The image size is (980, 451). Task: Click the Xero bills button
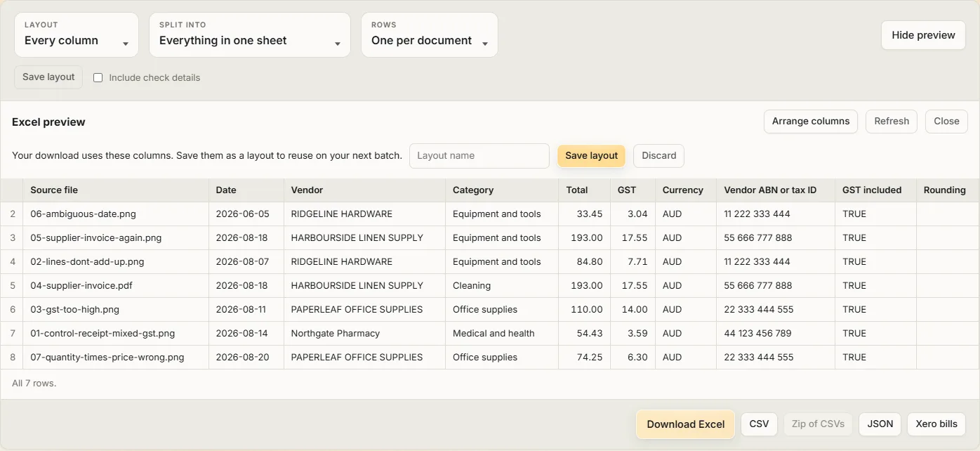click(x=936, y=424)
